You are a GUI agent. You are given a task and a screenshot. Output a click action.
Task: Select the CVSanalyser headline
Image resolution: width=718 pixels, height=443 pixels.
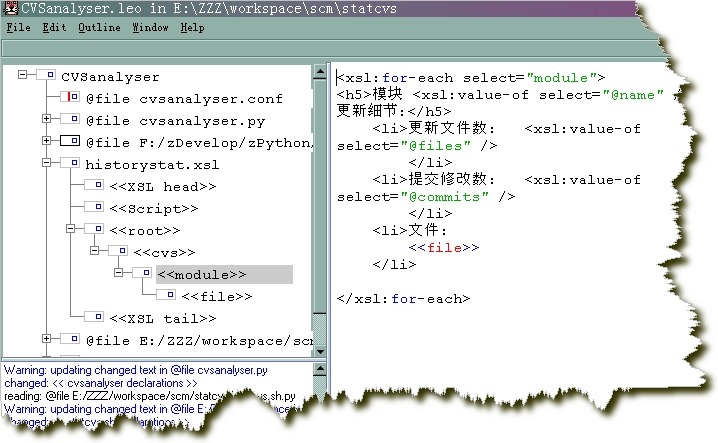110,77
